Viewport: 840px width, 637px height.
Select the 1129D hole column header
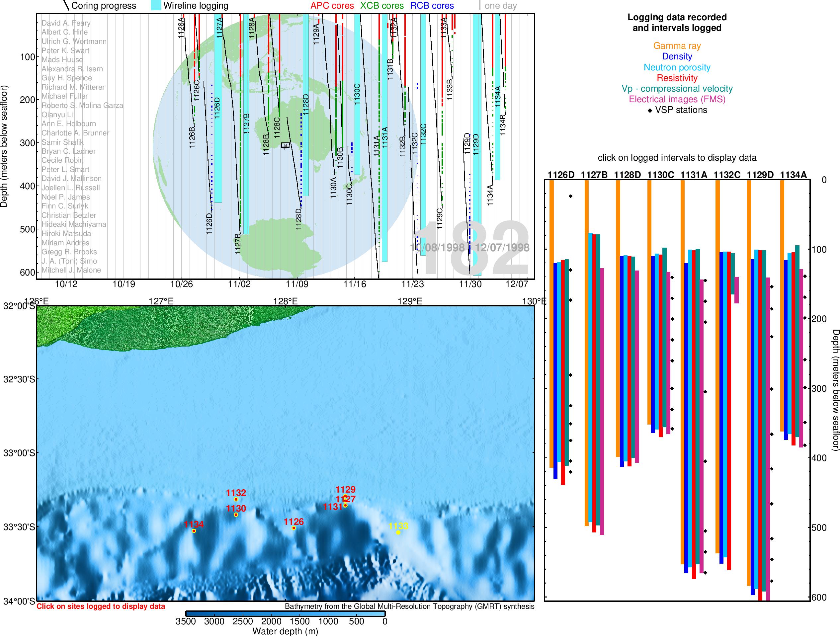pyautogui.click(x=760, y=175)
